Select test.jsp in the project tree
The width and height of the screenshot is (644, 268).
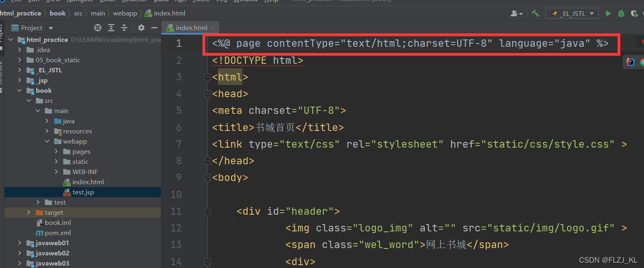pos(83,192)
